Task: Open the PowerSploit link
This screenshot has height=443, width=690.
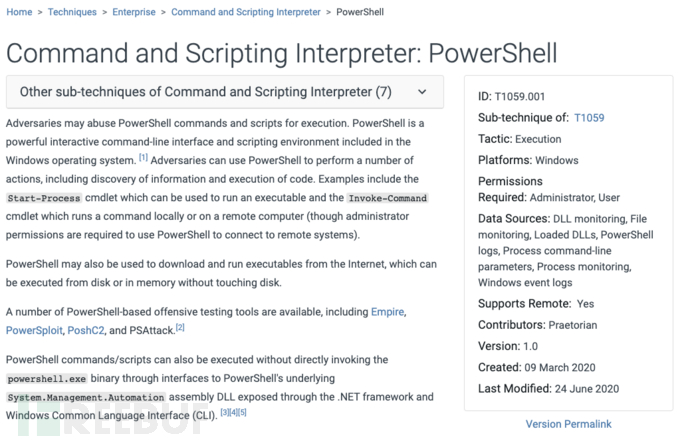Action: tap(34, 330)
